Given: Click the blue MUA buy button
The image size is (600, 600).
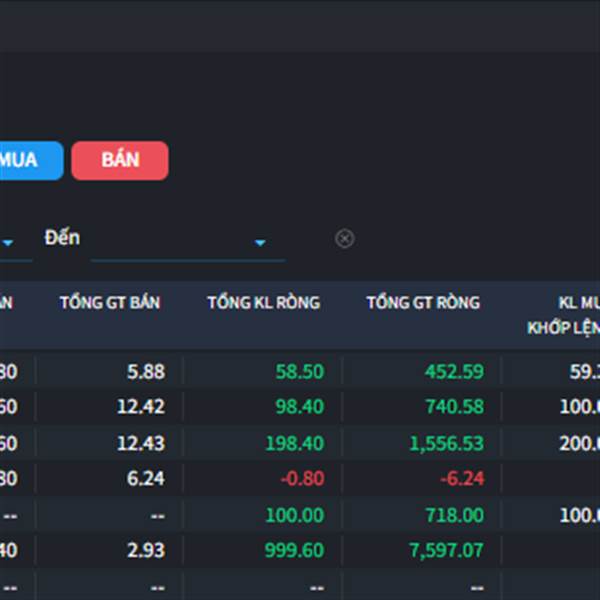Looking at the screenshot, I should [31, 160].
